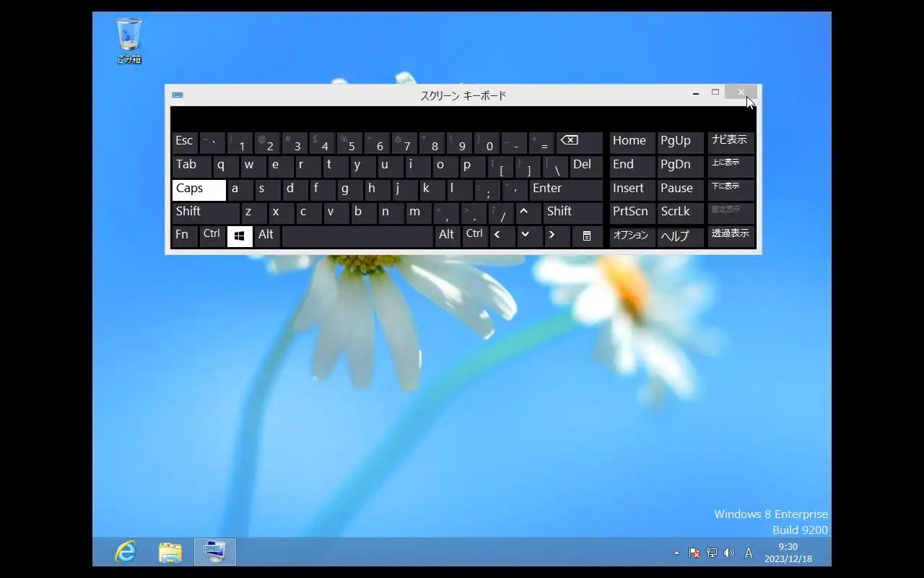Click the End key
Viewport: 924px width, 578px height.
tap(632, 166)
